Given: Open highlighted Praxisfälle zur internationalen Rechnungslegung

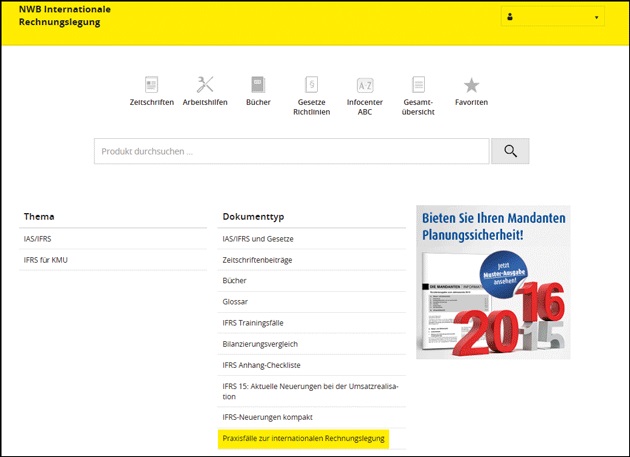Looking at the screenshot, I should point(303,438).
